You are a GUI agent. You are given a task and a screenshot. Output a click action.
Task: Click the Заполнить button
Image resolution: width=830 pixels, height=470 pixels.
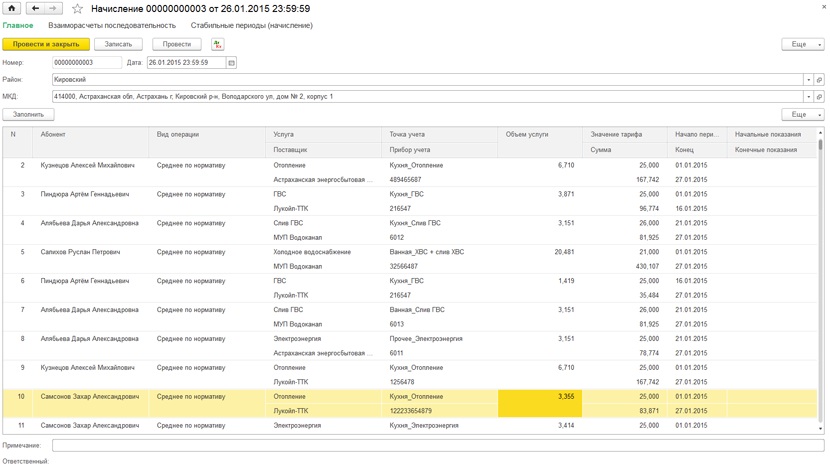point(28,114)
